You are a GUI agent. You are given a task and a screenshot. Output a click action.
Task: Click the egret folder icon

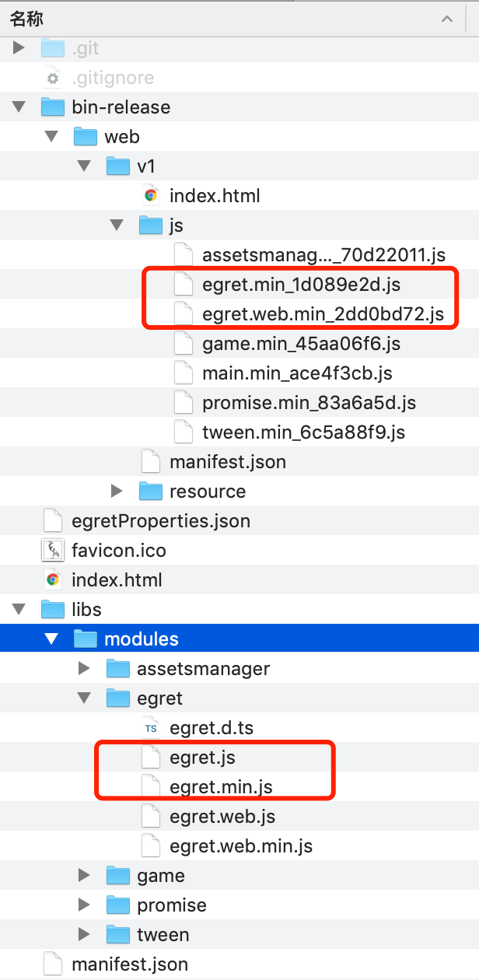[117, 698]
